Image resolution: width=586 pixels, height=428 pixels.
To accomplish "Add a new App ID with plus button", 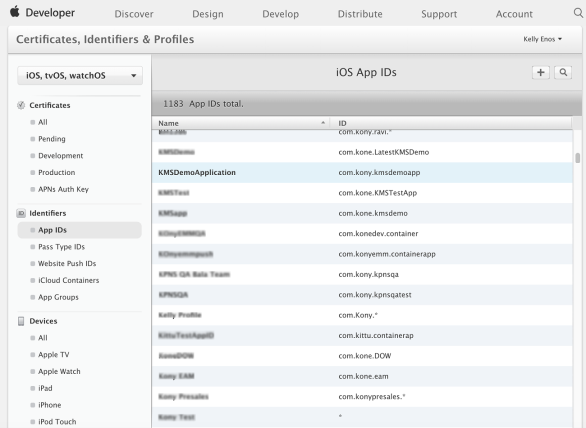I will pos(540,72).
